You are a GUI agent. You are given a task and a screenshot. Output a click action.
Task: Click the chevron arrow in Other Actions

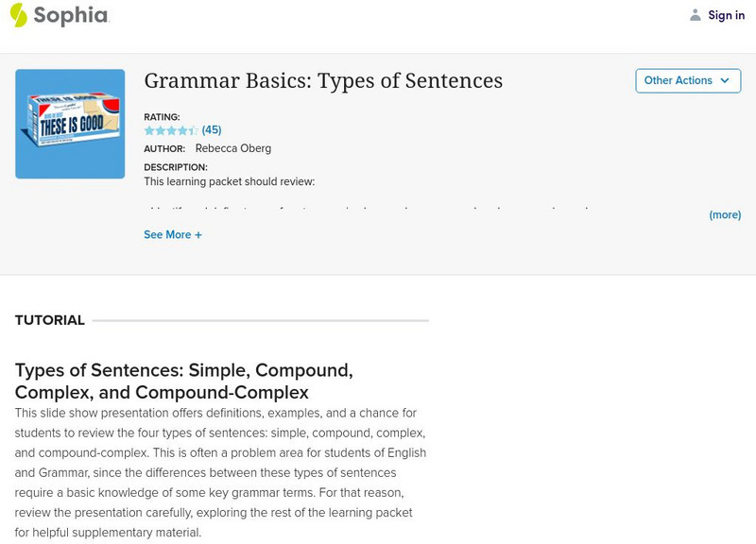tap(725, 81)
